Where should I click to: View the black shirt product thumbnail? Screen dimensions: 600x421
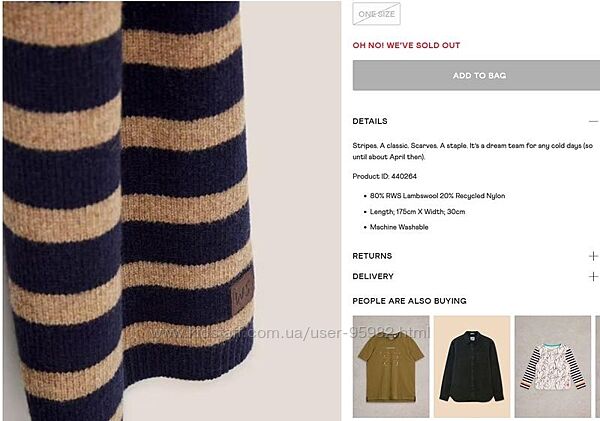[472, 366]
